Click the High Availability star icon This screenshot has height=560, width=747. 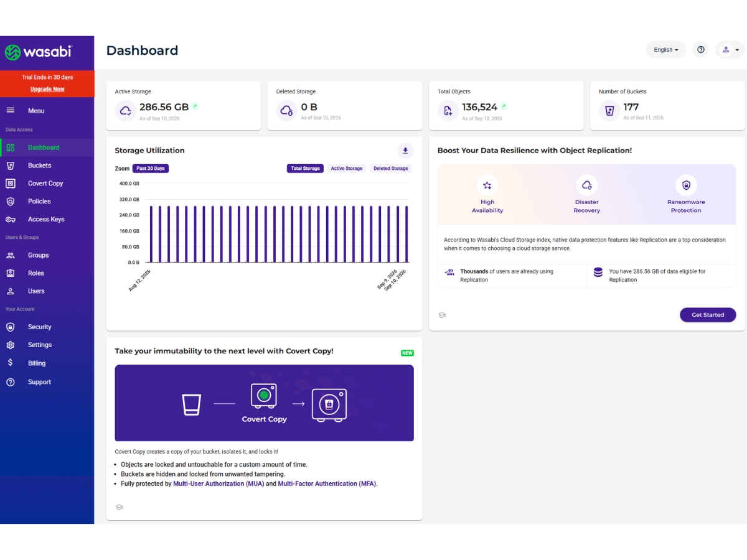pyautogui.click(x=487, y=185)
